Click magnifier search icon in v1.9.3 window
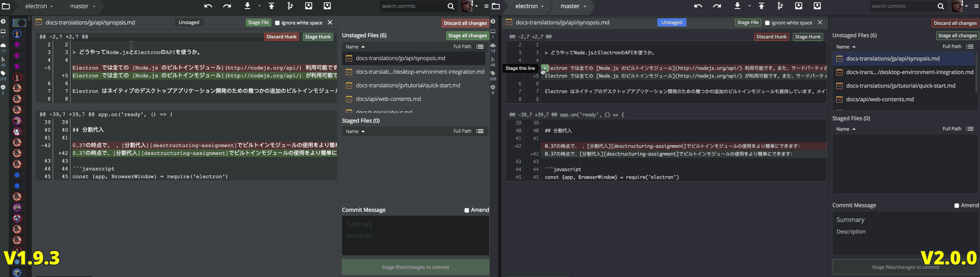The height and width of the screenshot is (277, 980). click(x=450, y=6)
